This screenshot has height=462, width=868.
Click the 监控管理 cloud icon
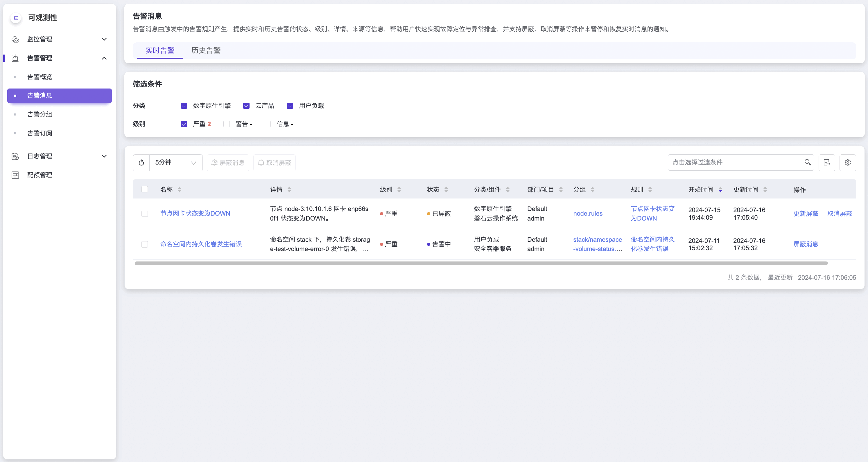pyautogui.click(x=15, y=39)
